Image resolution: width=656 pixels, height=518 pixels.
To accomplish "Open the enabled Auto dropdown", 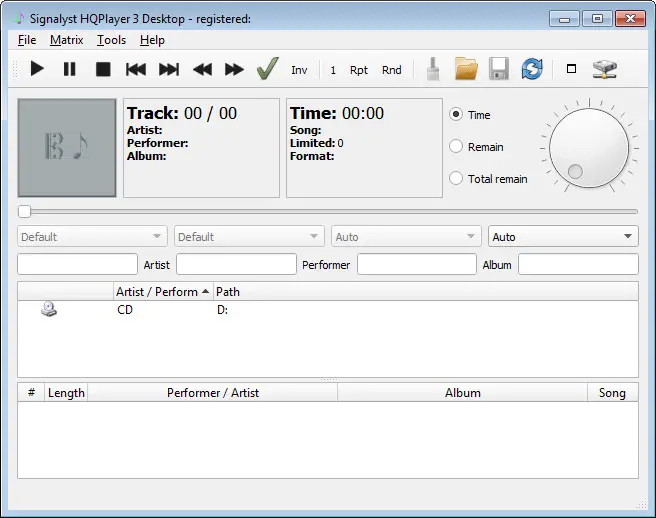I will tap(563, 236).
